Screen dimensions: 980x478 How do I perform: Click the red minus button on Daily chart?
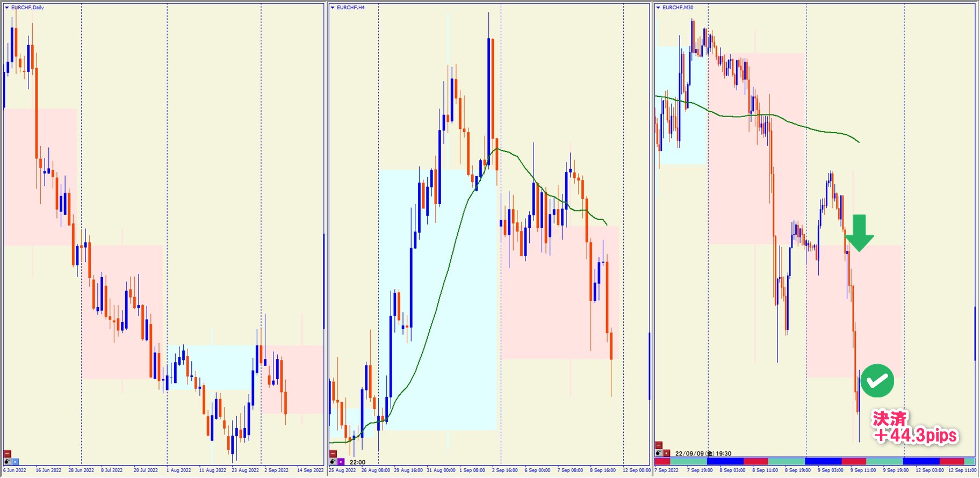coord(8,454)
